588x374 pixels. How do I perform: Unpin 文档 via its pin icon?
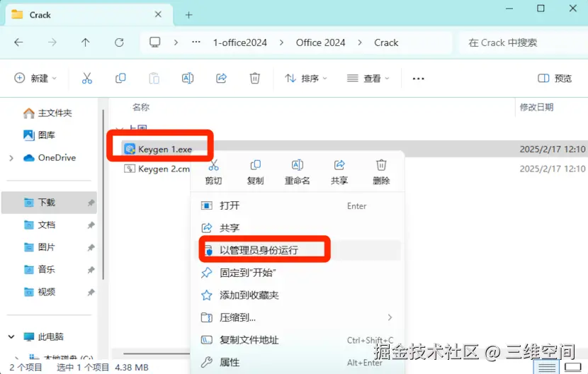(91, 225)
